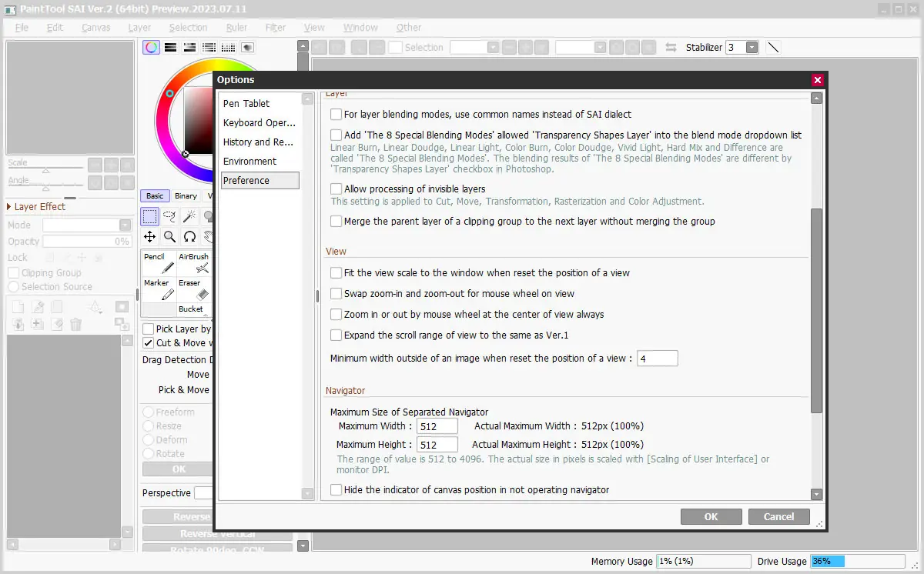Viewport: 924px width, 574px height.
Task: Confirm the Options dialog with OK
Action: [711, 516]
